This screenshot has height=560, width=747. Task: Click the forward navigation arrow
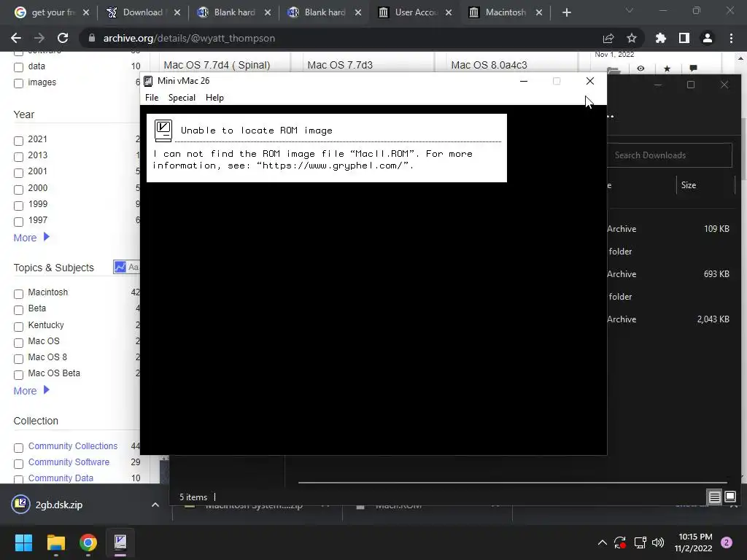pyautogui.click(x=39, y=38)
